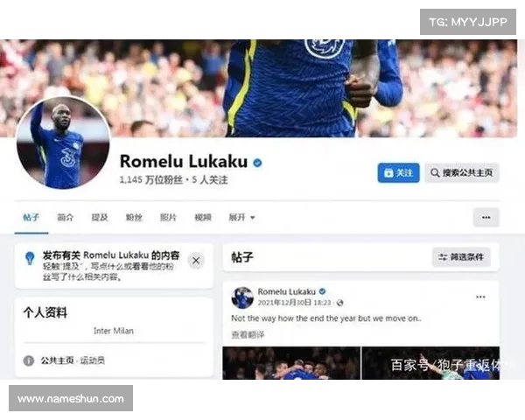
Task: Open the 视频 videos tab
Action: 203,217
